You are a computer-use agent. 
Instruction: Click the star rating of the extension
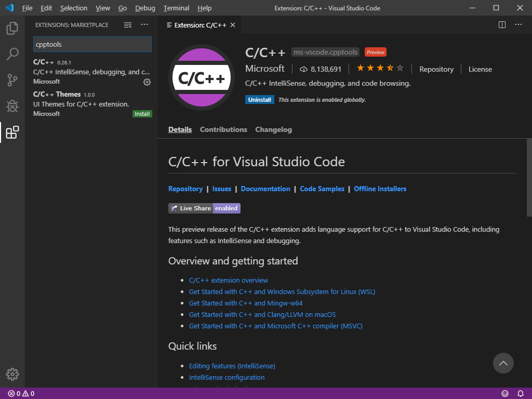[x=380, y=68]
